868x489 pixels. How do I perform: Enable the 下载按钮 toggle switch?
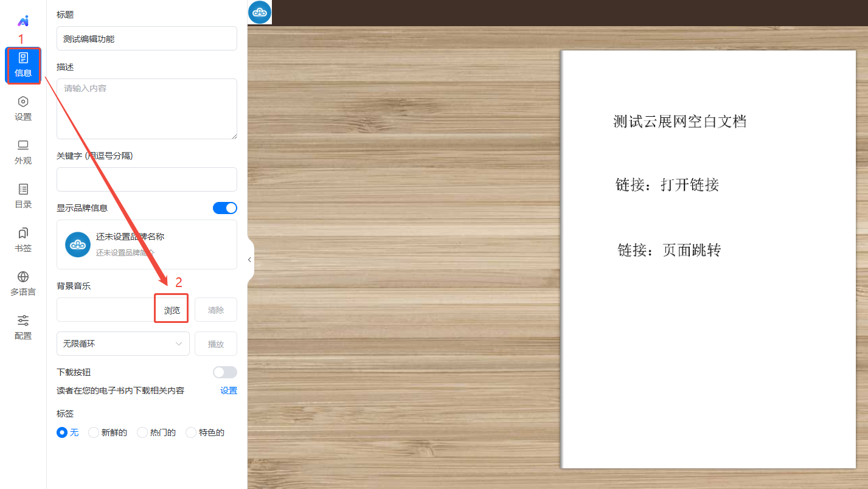(224, 372)
